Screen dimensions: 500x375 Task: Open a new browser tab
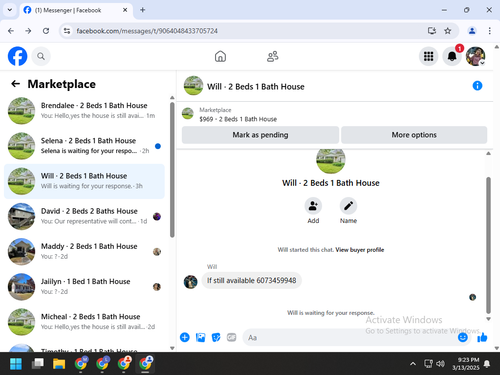[142, 10]
